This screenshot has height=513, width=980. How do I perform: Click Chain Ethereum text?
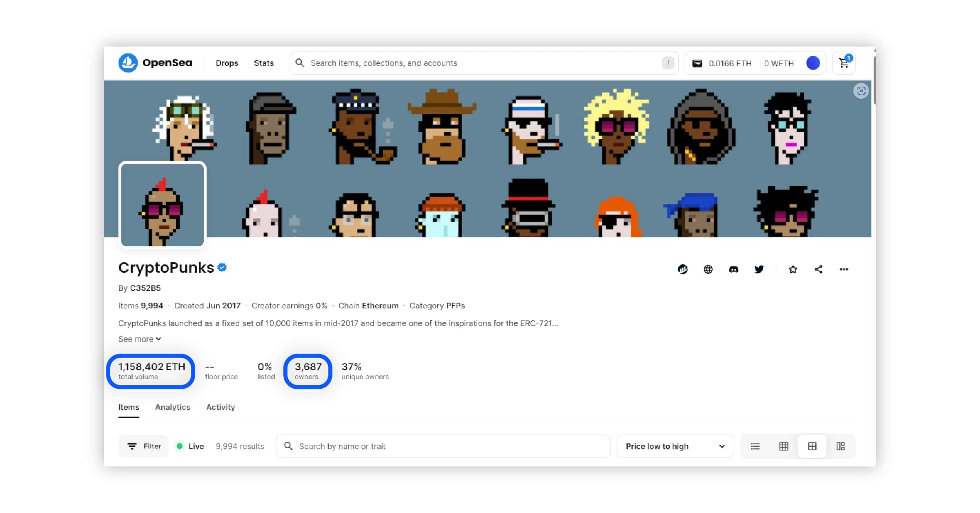click(368, 306)
